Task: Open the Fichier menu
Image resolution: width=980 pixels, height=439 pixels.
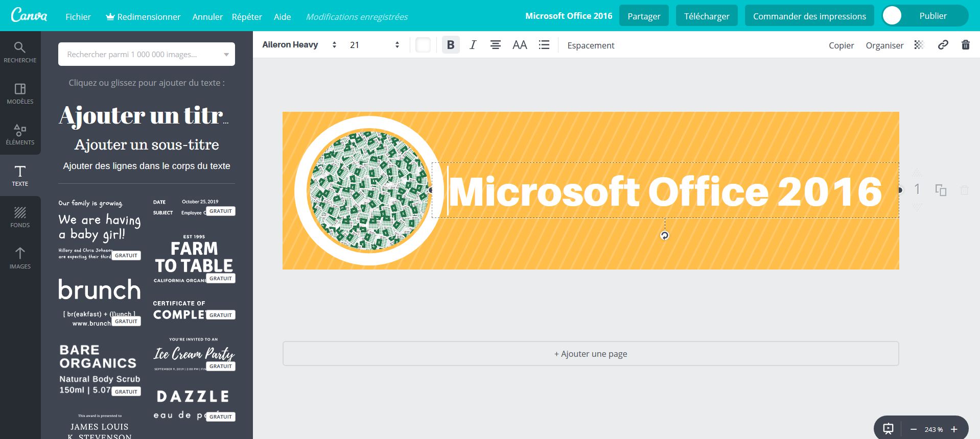Action: pyautogui.click(x=78, y=17)
